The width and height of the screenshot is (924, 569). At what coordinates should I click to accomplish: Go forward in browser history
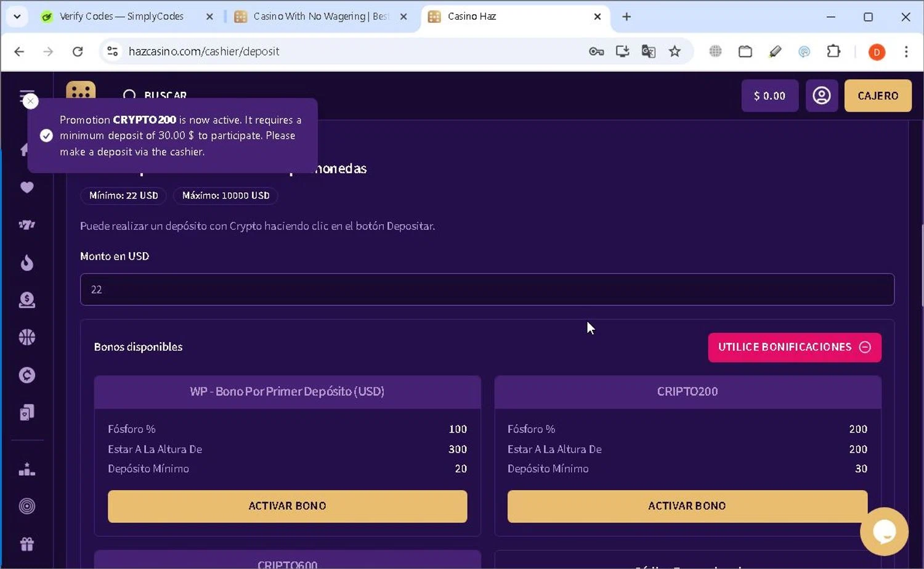coord(48,51)
